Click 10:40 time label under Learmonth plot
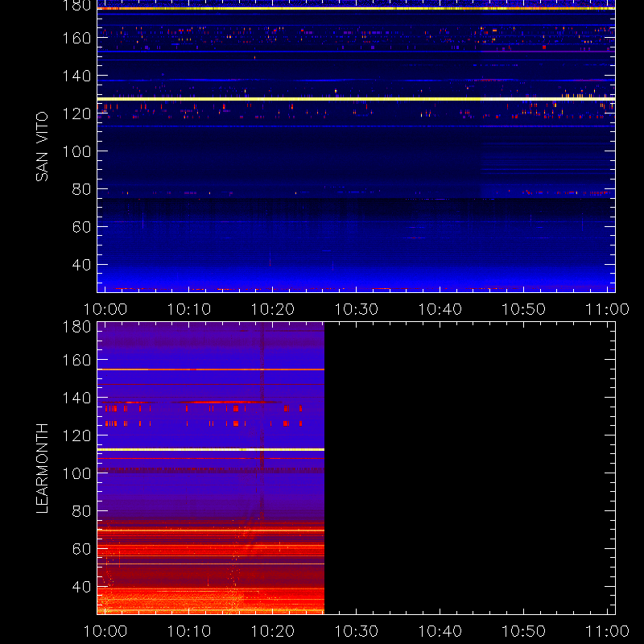644x644 pixels. tap(440, 631)
